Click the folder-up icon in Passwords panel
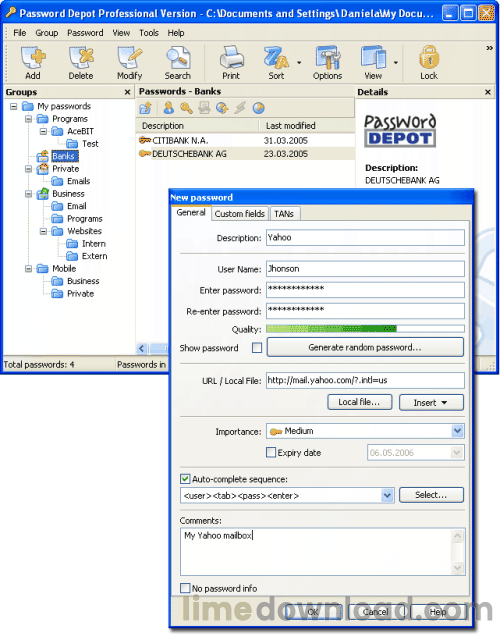 click(145, 108)
